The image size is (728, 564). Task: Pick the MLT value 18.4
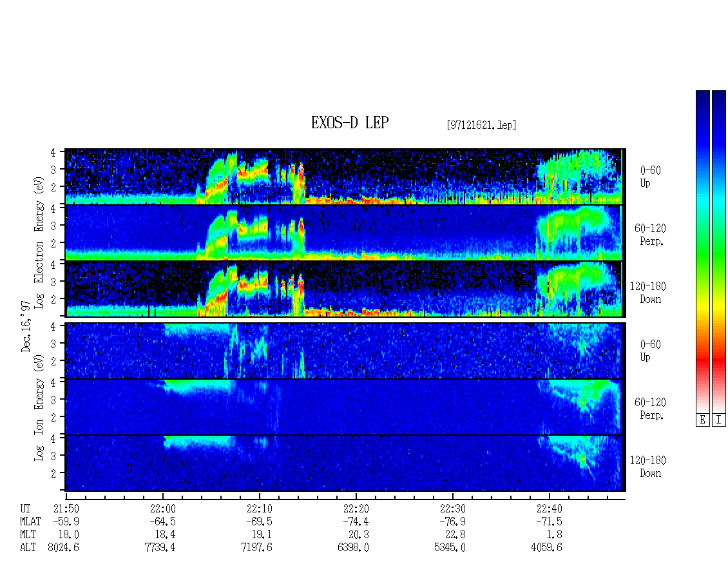(166, 534)
